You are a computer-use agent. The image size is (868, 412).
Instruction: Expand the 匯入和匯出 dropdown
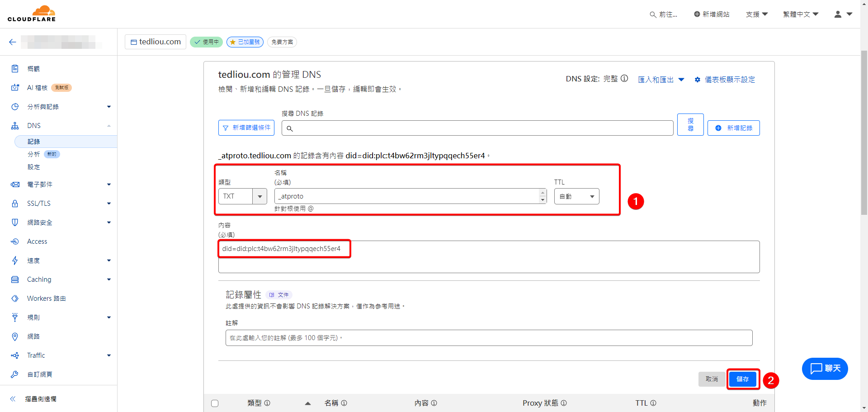click(x=661, y=80)
